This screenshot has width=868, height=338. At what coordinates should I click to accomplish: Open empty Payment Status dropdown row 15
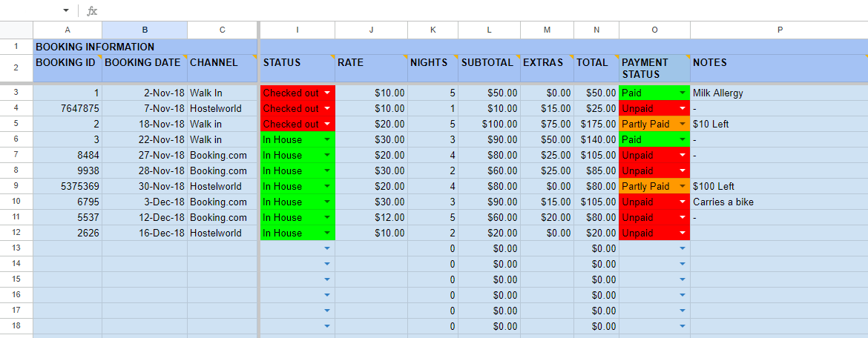pyautogui.click(x=682, y=279)
